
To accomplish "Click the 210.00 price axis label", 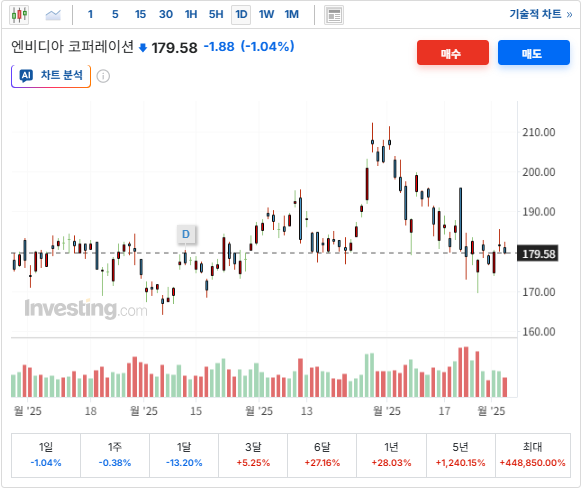I will [x=539, y=132].
